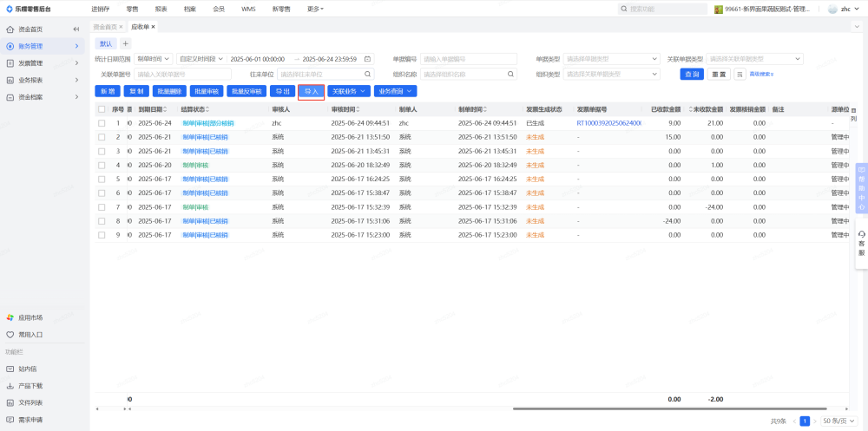The height and width of the screenshot is (431, 868).
Task: Click the calendar icon in date range
Action: click(367, 59)
